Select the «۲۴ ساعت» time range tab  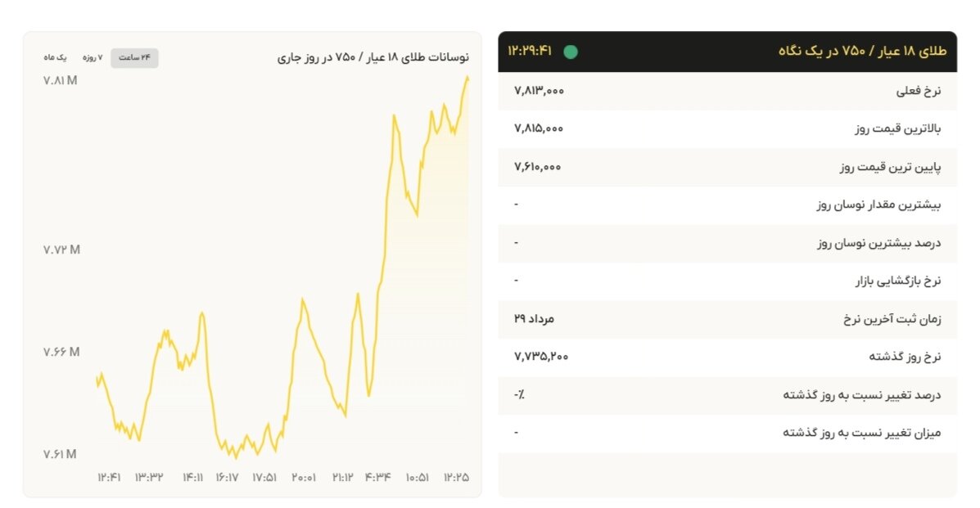133,57
